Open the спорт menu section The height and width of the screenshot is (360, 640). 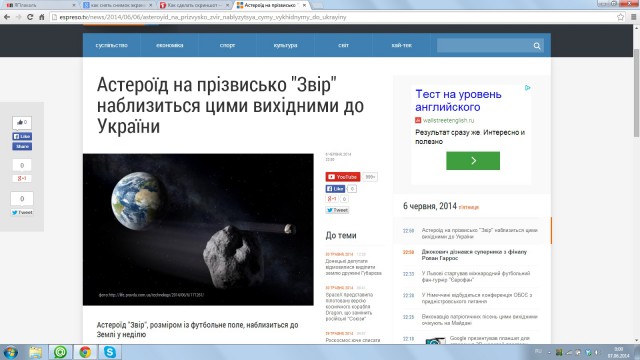[x=227, y=45]
